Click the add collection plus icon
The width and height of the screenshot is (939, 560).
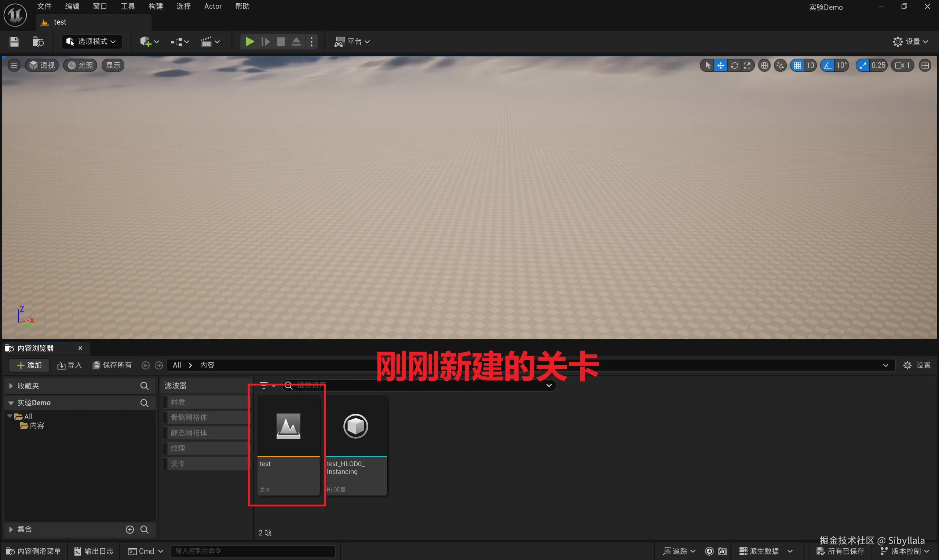click(129, 530)
